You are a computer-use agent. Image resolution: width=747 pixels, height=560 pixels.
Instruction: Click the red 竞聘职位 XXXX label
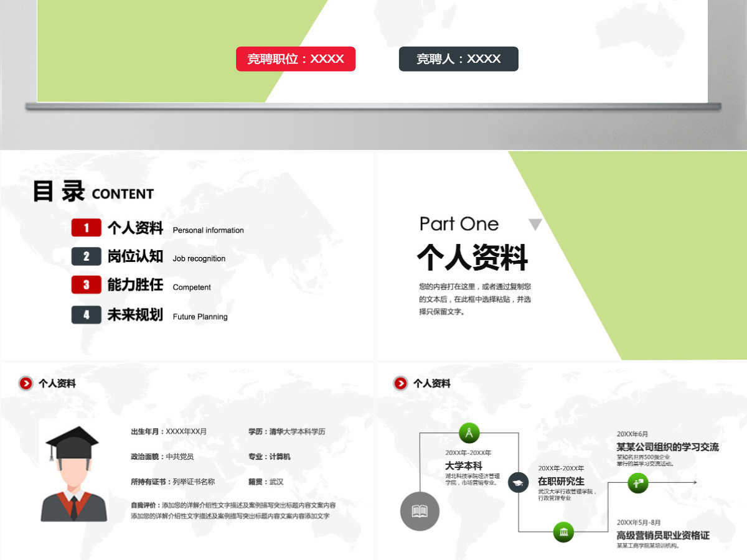click(x=296, y=59)
